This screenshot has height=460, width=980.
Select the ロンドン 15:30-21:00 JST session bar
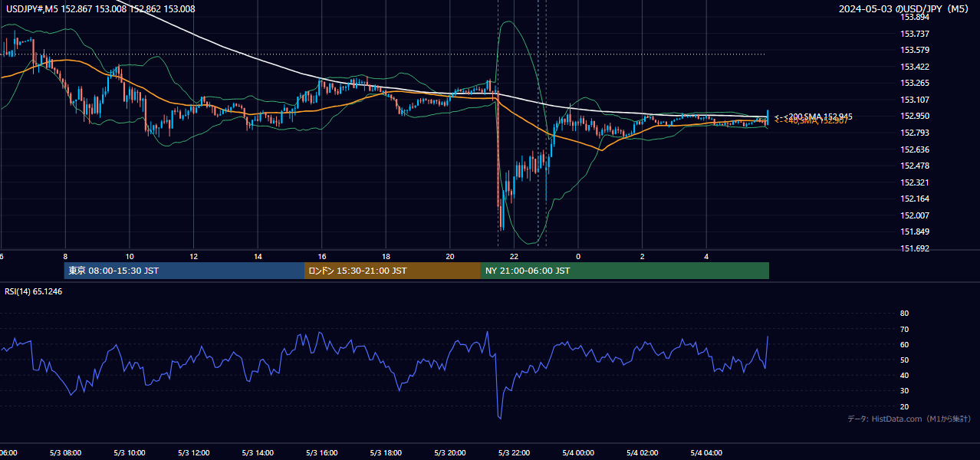pos(393,271)
